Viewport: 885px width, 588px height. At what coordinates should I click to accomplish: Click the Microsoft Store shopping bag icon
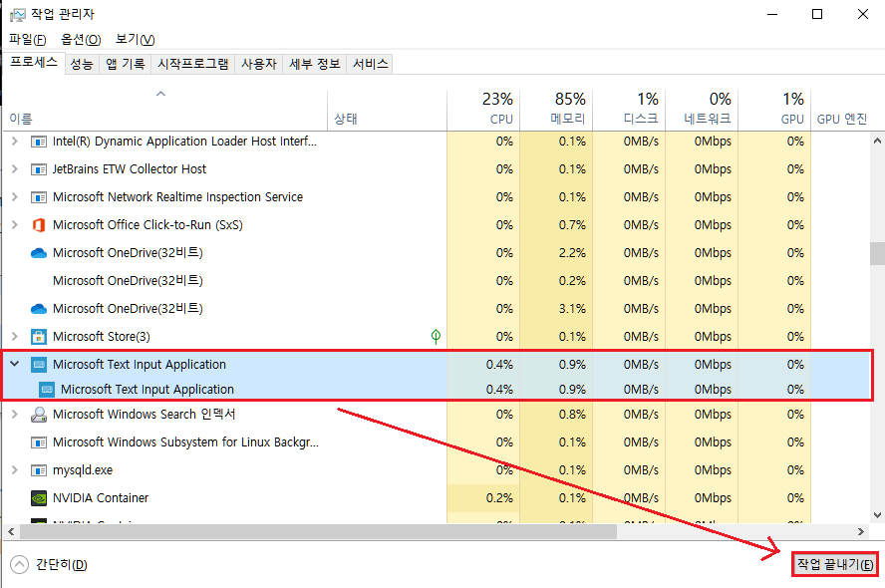coord(39,337)
